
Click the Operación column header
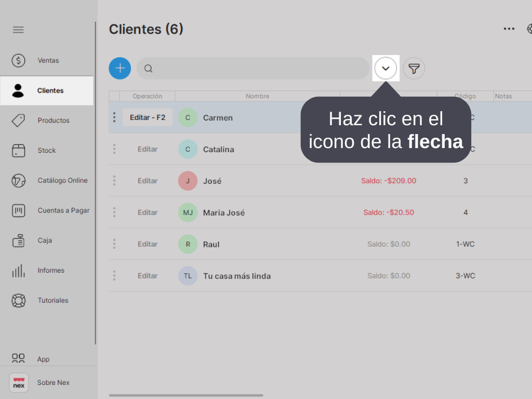coord(147,96)
